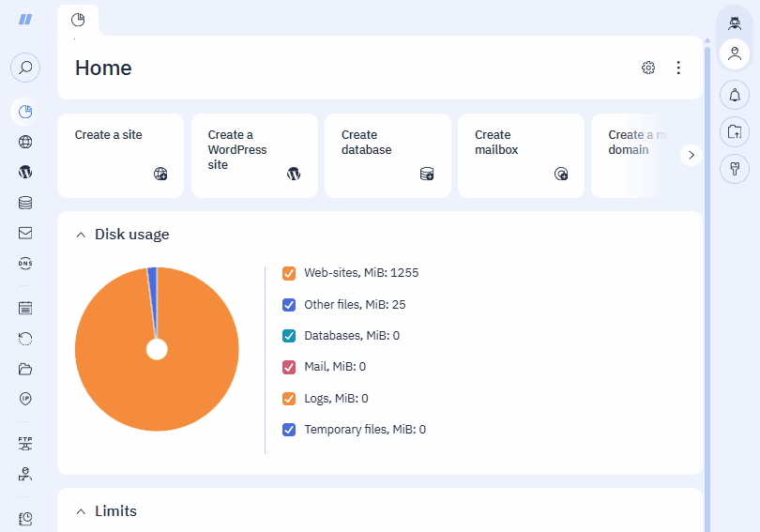Click the Create a WordPress site card
Viewport: 760px width, 532px height.
click(254, 156)
